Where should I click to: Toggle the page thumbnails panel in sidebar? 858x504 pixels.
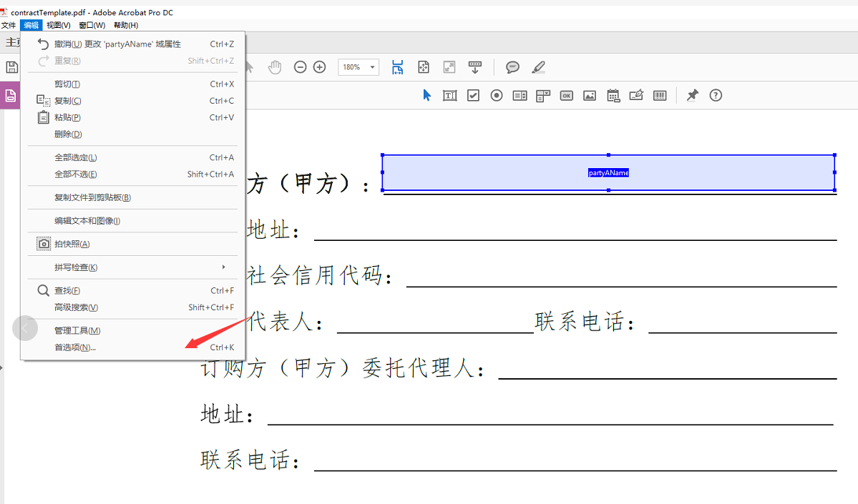pos(9,95)
